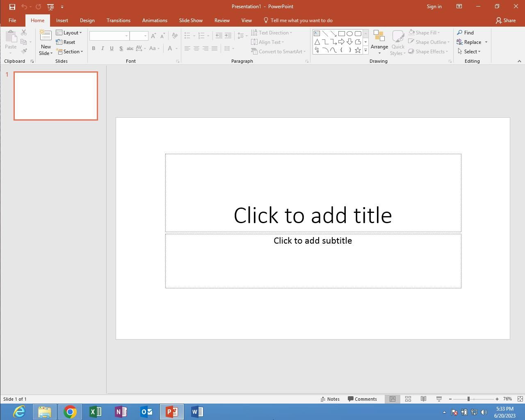Toggle the Comments pane
525x420 pixels.
pyautogui.click(x=362, y=399)
